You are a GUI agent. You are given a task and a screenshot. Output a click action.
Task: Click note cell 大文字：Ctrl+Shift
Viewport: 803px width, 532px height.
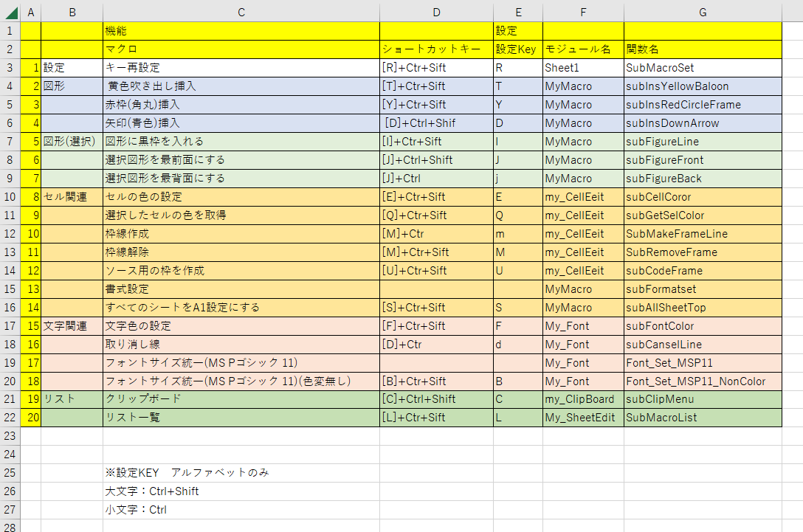coord(241,491)
